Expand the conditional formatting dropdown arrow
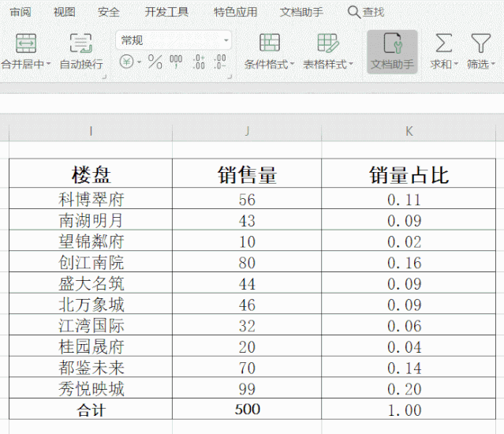 click(292, 64)
